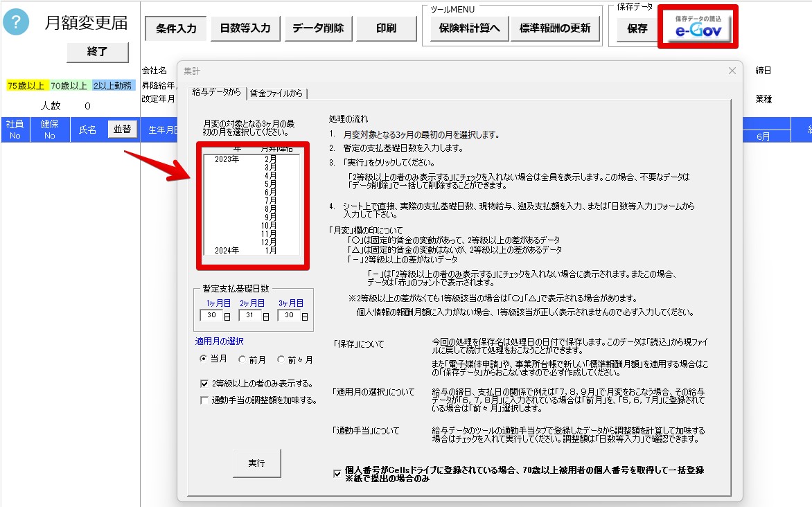This screenshot has width=812, height=507.
Task: Click the 印刷 button
Action: pyautogui.click(x=387, y=28)
